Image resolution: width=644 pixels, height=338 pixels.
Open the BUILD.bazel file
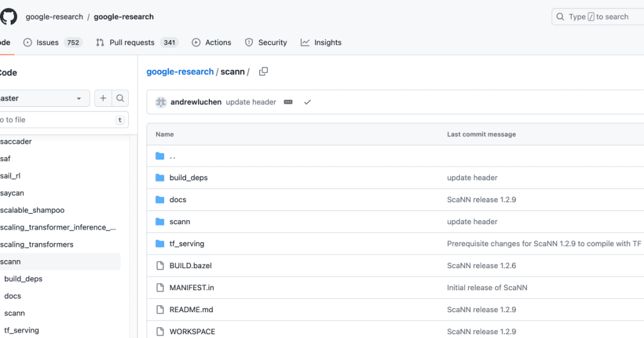pos(191,266)
